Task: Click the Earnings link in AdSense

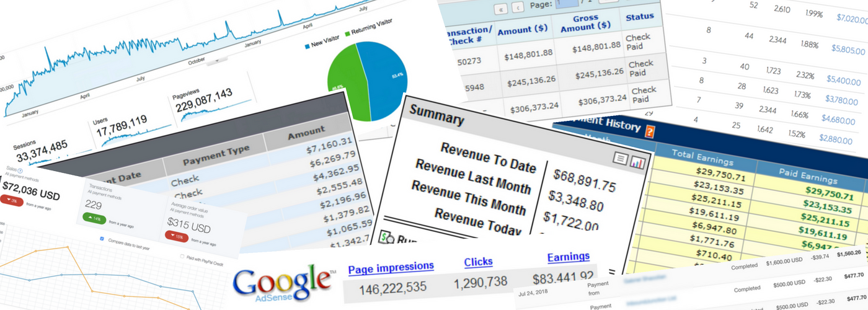Action: [569, 257]
